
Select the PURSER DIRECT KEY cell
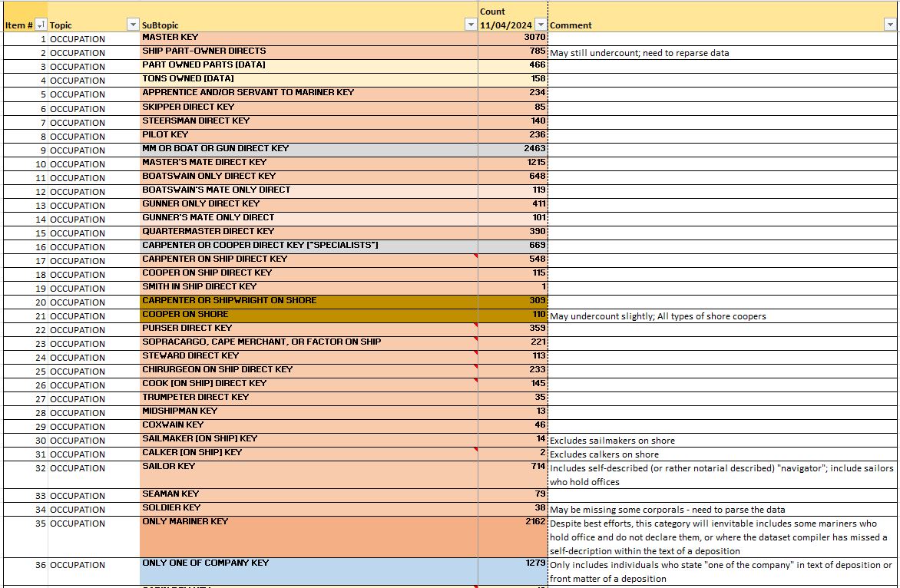[x=307, y=328]
